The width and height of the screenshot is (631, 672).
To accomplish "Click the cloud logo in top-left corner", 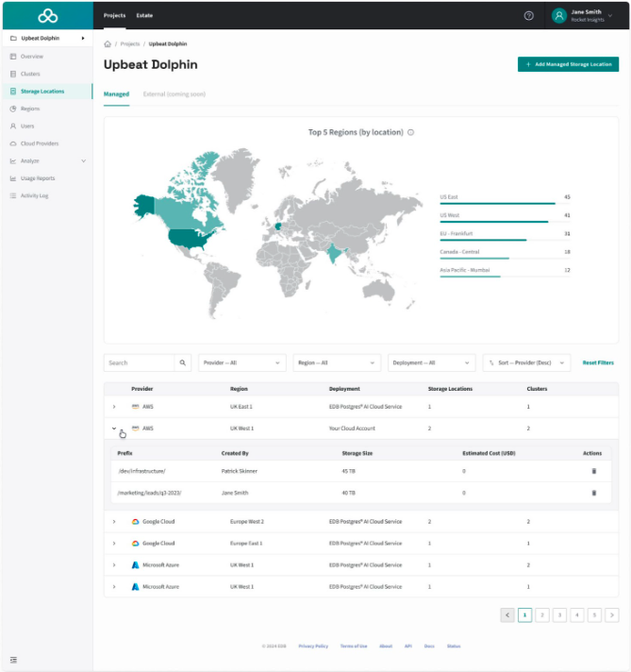I will coord(47,15).
